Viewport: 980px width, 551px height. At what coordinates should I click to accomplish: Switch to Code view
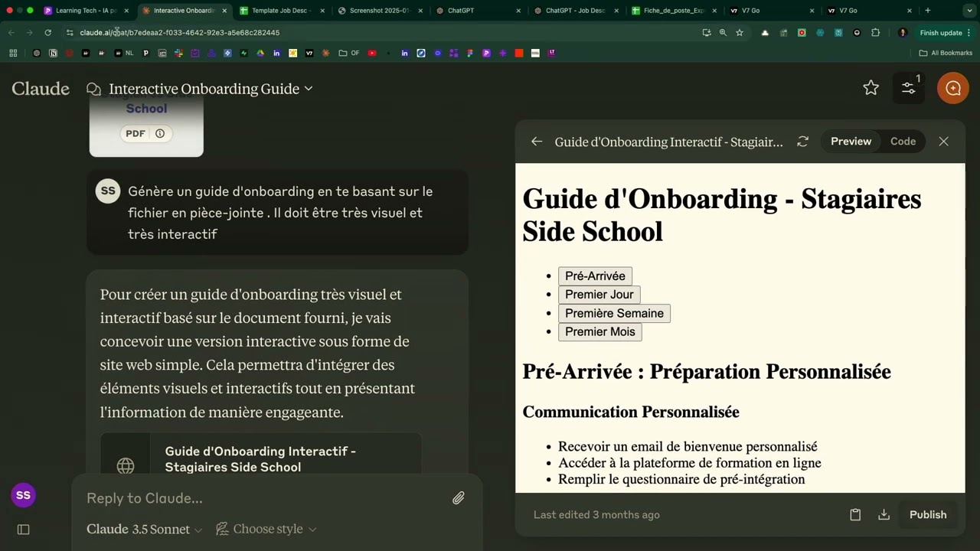click(903, 142)
